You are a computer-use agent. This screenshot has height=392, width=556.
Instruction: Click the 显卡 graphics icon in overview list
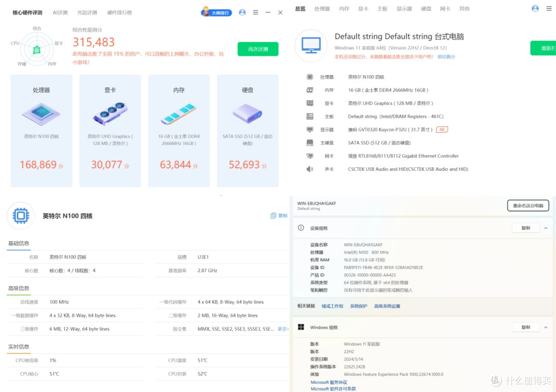pyautogui.click(x=309, y=103)
